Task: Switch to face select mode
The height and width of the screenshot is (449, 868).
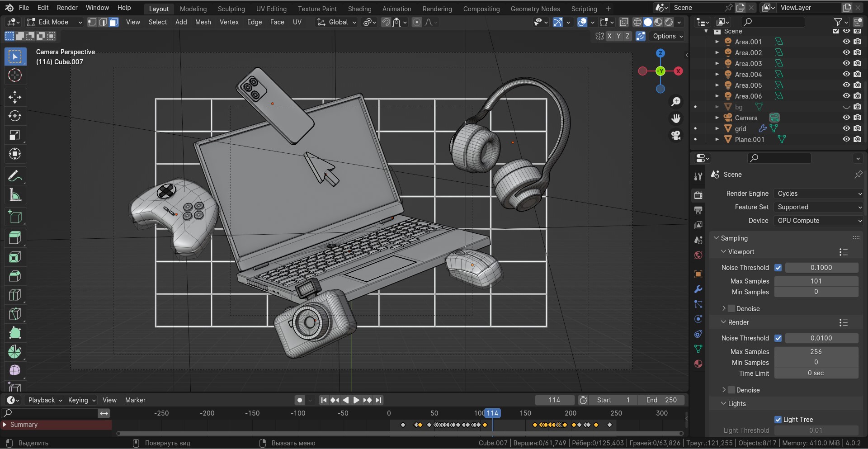Action: (113, 22)
